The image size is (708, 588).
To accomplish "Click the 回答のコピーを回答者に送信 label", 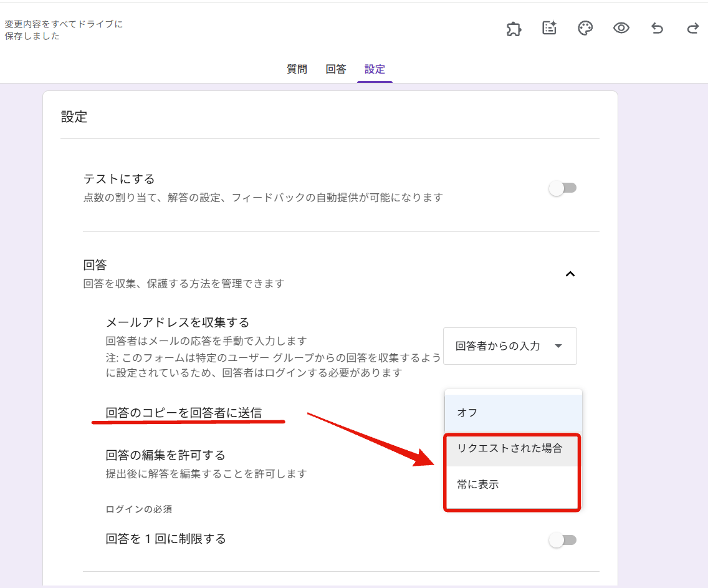I will tap(184, 413).
